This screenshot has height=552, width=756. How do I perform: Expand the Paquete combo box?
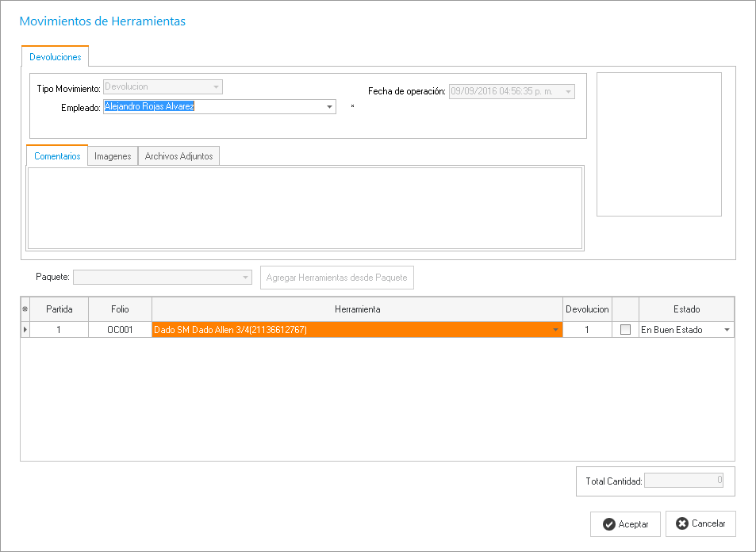[246, 278]
